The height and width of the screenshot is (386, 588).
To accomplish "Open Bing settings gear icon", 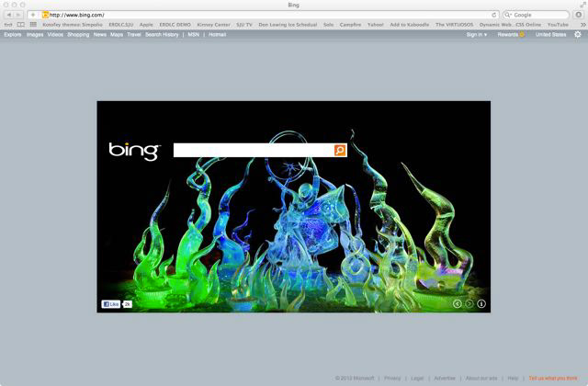I will [x=578, y=35].
